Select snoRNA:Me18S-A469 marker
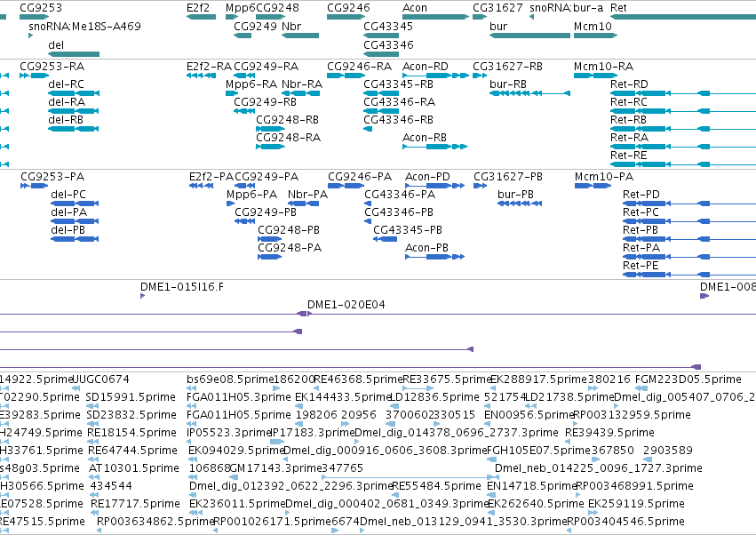The image size is (756, 535). click(31, 36)
